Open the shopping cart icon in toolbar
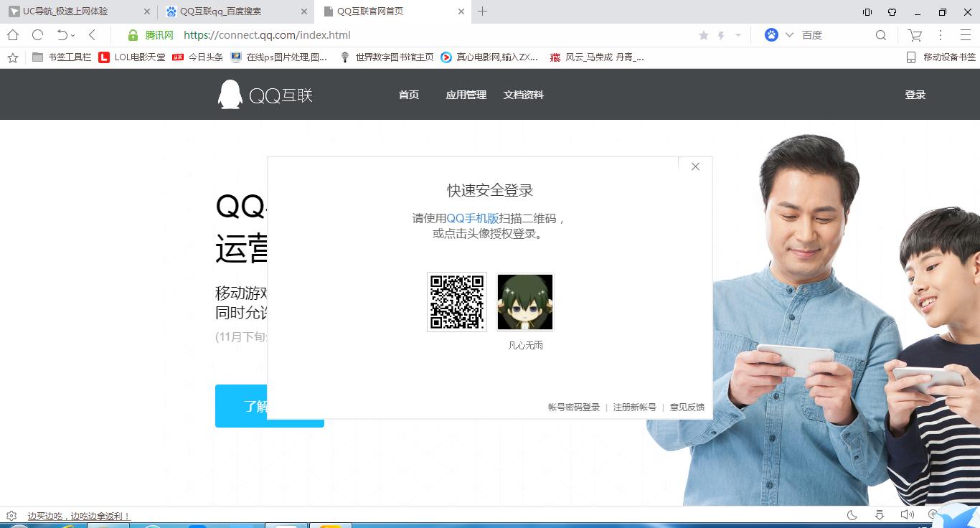 [x=913, y=34]
